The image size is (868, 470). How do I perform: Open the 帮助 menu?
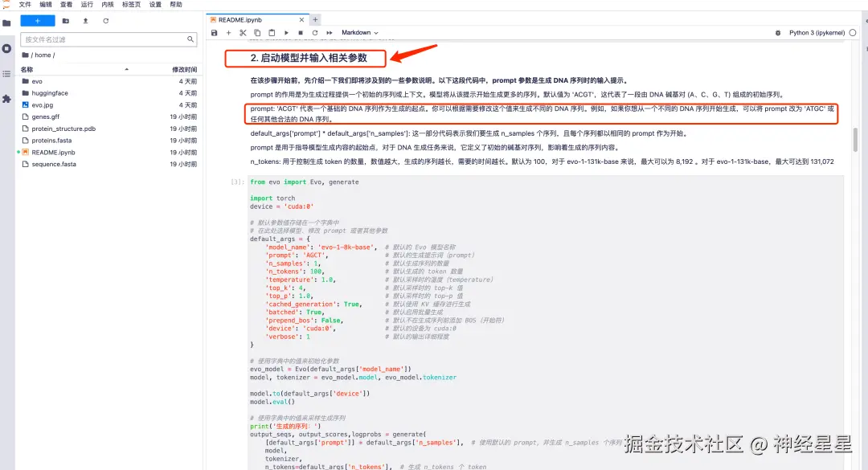[x=176, y=5]
